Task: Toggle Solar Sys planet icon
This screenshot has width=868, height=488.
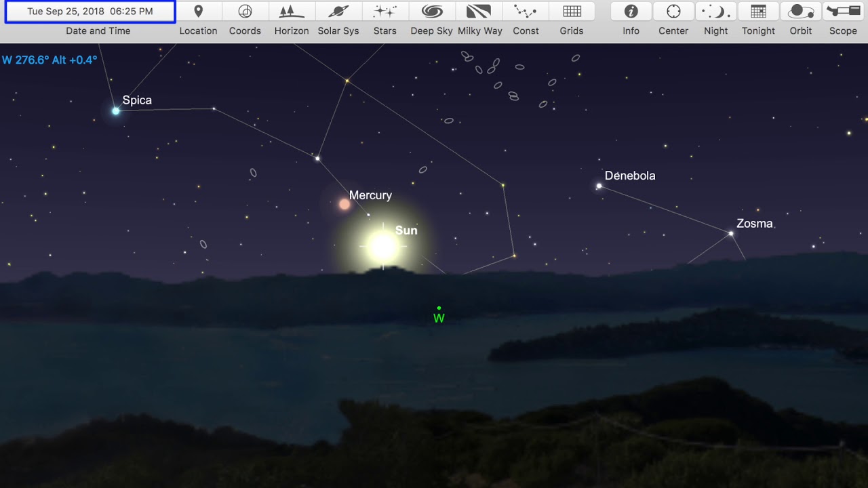Action: pos(338,12)
